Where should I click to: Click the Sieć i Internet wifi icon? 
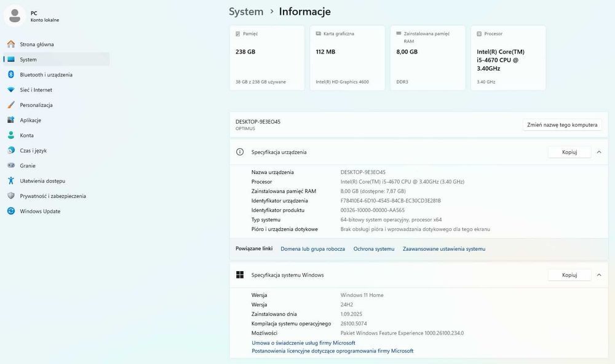point(11,90)
